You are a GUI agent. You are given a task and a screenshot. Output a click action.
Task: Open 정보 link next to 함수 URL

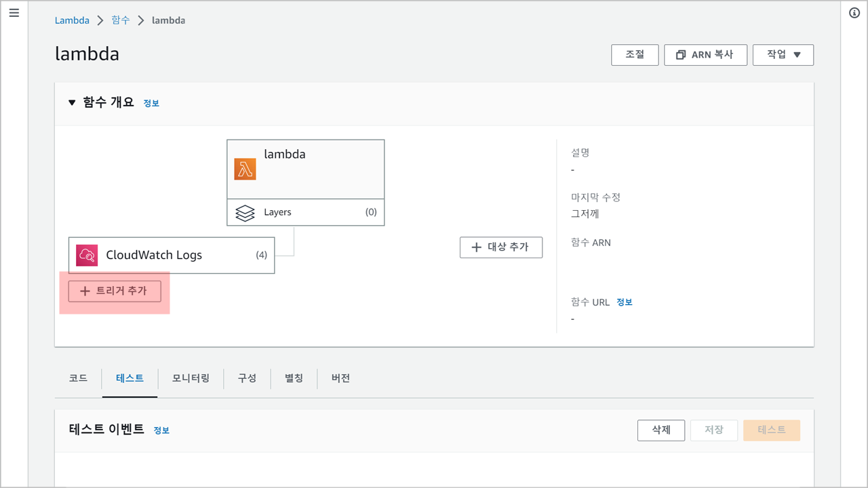coord(625,302)
